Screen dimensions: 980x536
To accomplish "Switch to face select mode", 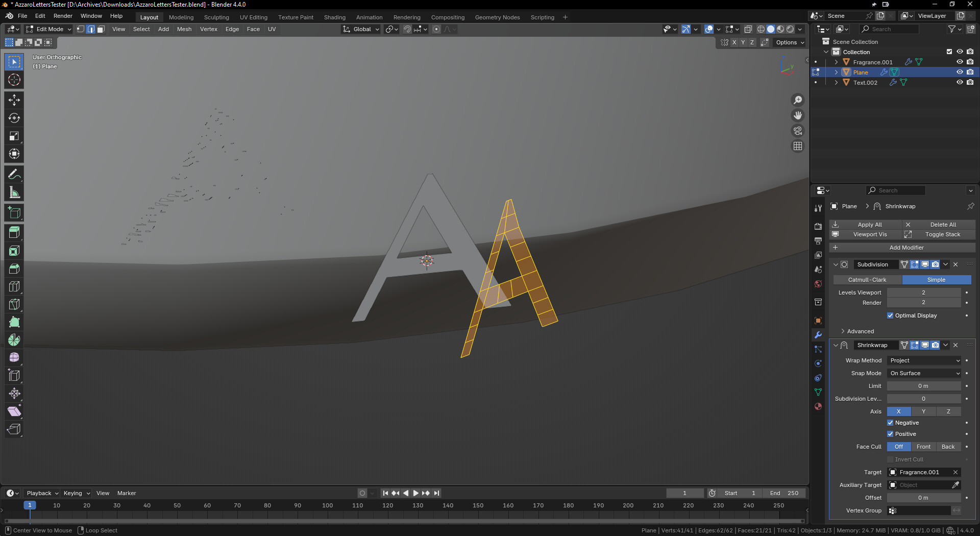I will coord(101,29).
